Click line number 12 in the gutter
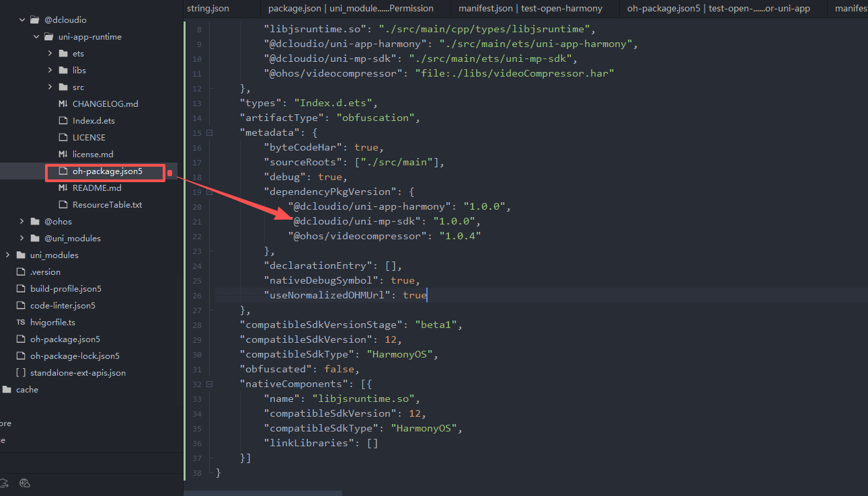This screenshot has width=868, height=496. click(x=196, y=88)
